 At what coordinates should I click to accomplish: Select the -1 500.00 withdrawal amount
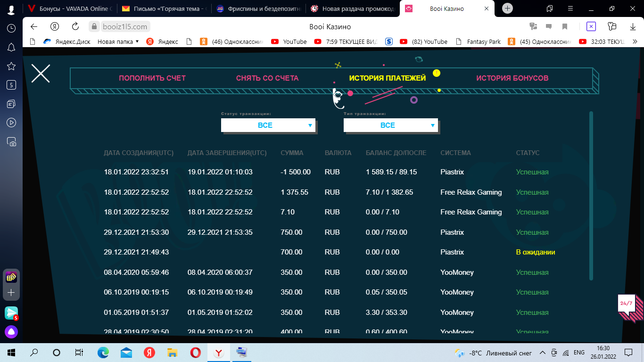(296, 172)
